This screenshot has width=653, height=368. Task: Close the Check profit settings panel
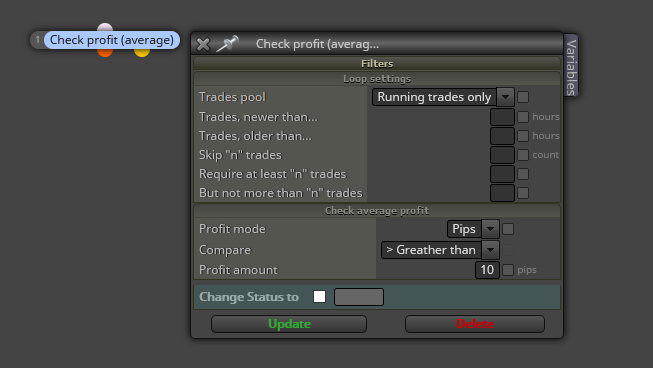(203, 44)
